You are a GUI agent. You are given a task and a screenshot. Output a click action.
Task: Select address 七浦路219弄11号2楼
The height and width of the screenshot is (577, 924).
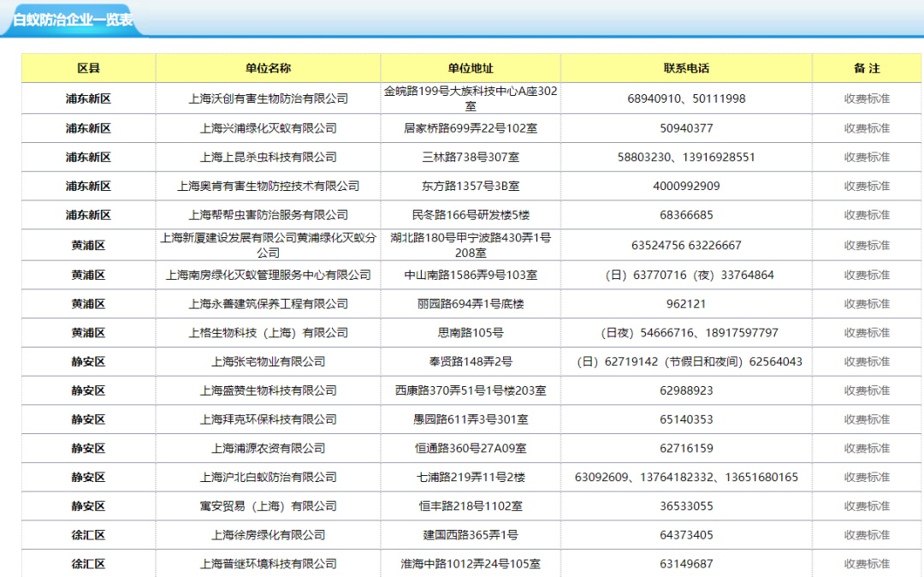471,477
